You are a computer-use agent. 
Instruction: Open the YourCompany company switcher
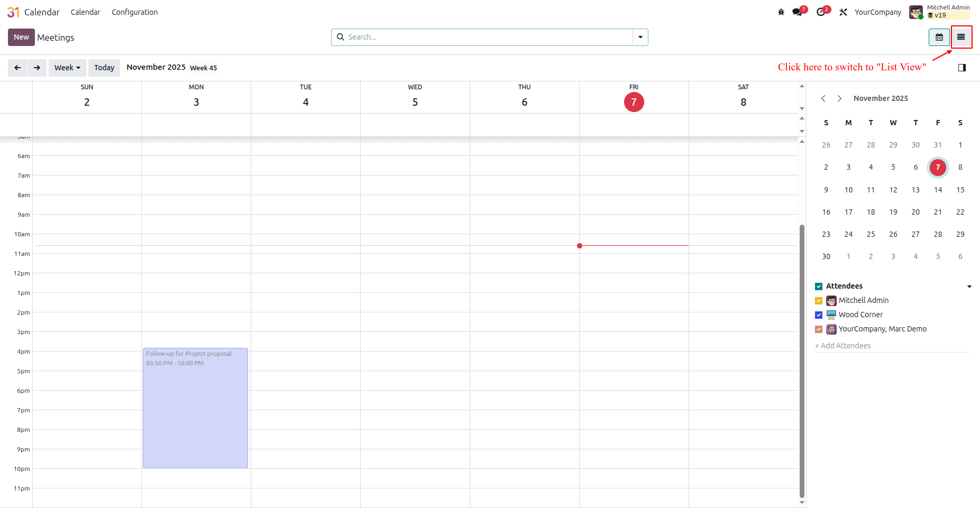[878, 12]
